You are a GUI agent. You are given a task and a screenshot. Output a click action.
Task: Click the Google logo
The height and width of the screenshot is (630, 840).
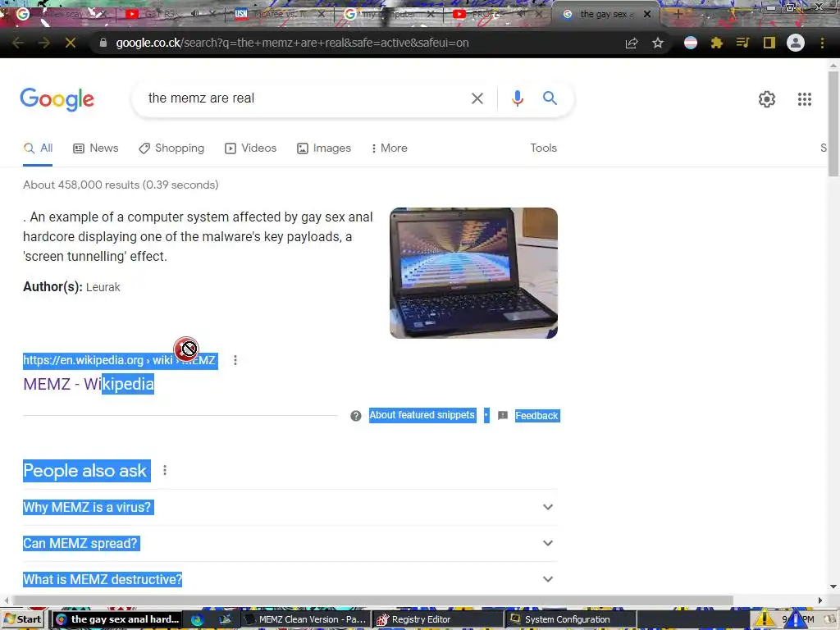pyautogui.click(x=57, y=99)
